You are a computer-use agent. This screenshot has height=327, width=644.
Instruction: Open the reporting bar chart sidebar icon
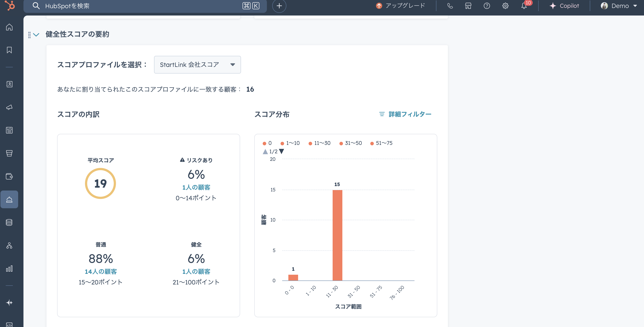pos(9,269)
